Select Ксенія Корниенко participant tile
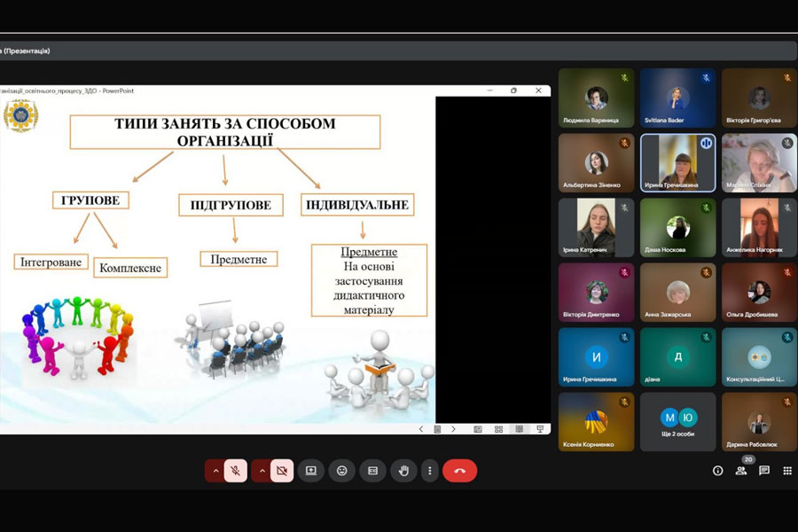The width and height of the screenshot is (798, 532). coord(597,421)
